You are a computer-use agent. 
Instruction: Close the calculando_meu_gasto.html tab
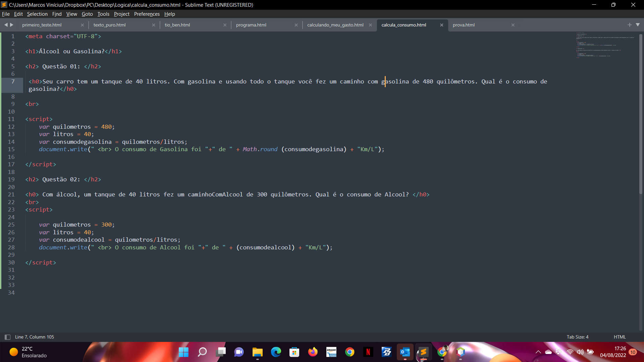coord(370,25)
